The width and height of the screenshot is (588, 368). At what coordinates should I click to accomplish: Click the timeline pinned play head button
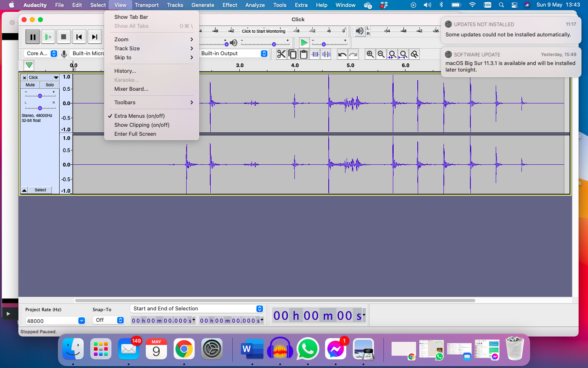(x=29, y=65)
